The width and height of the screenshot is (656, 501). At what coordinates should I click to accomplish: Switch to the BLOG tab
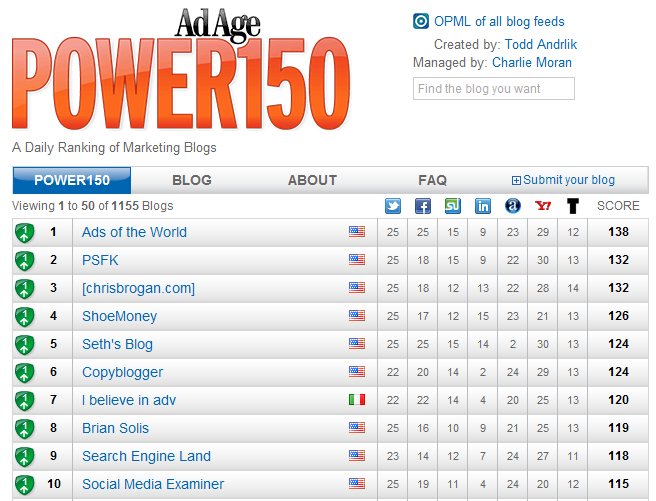click(x=192, y=180)
